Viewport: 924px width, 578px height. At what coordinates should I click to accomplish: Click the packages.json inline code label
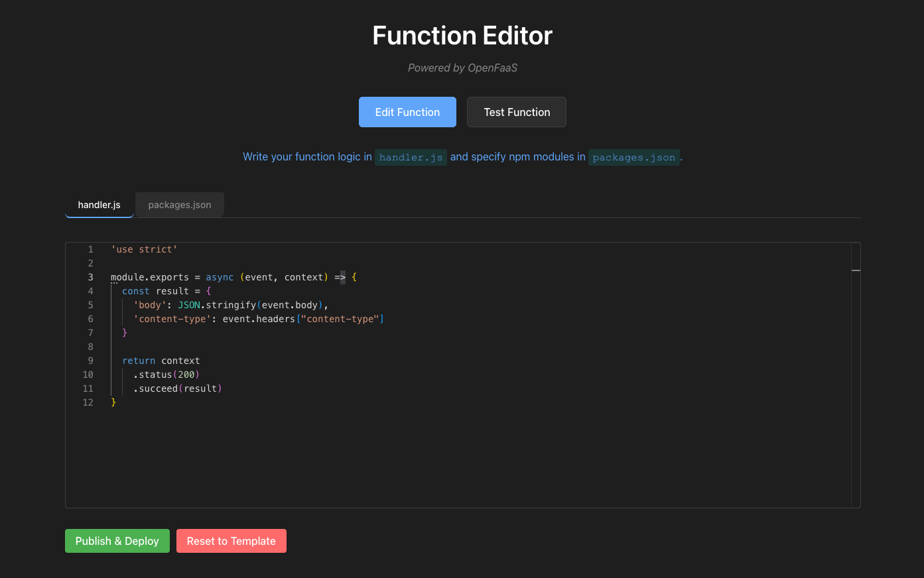(634, 157)
